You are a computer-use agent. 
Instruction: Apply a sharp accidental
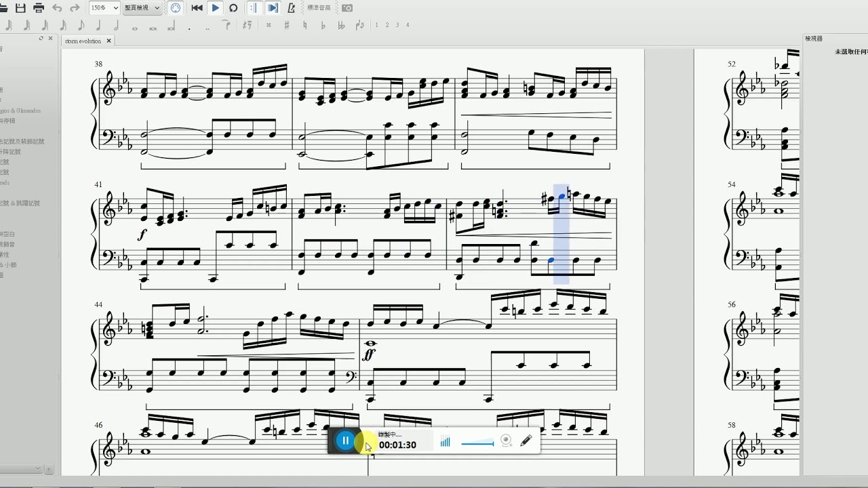tap(287, 26)
